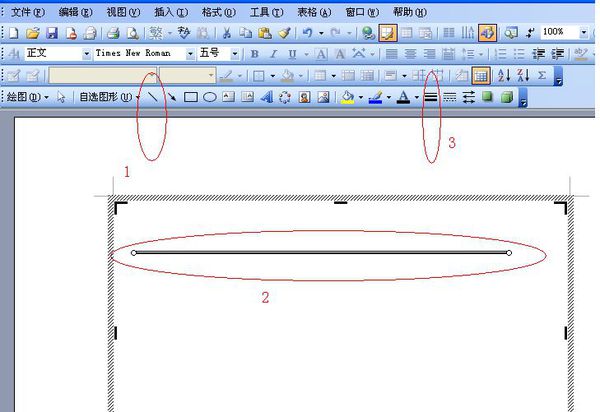Screen dimensions: 600x412
Task: Click the Undo arrow icon
Action: (307, 33)
